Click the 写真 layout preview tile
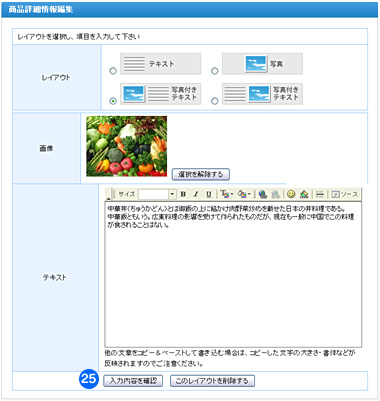This screenshot has width=380, height=401. [x=262, y=64]
